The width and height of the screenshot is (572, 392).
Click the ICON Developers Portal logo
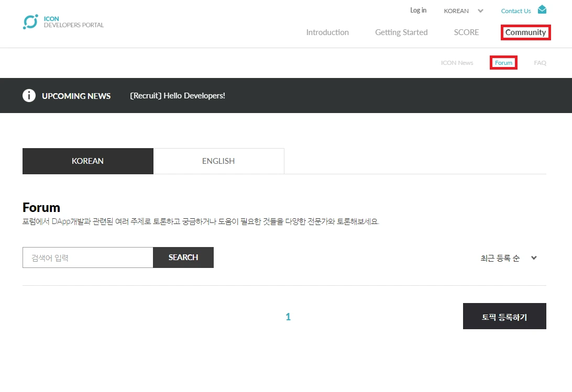click(63, 22)
